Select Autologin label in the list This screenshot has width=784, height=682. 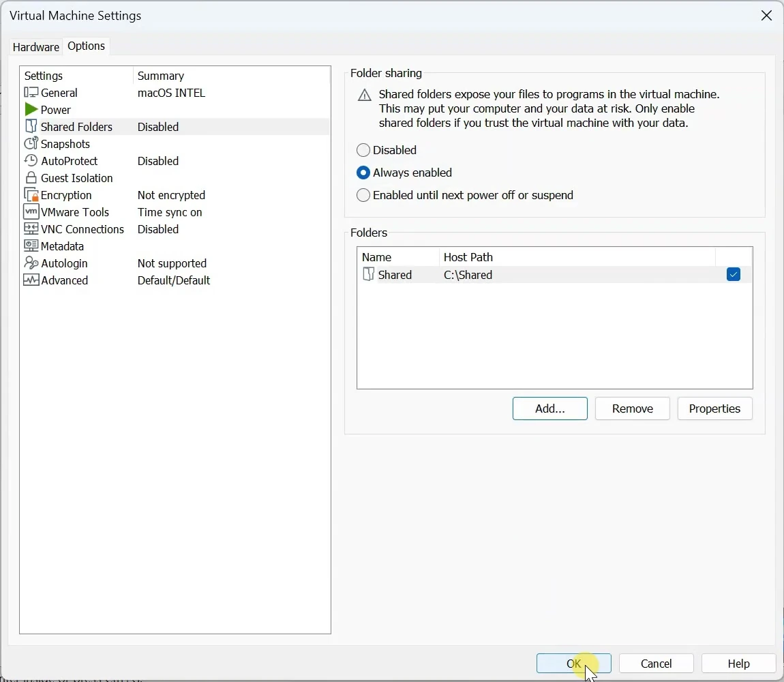65,263
